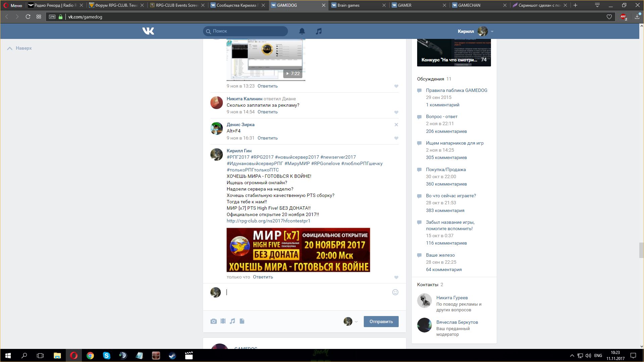
Task: Open Во что сейчас играете? discussion
Action: tap(451, 196)
